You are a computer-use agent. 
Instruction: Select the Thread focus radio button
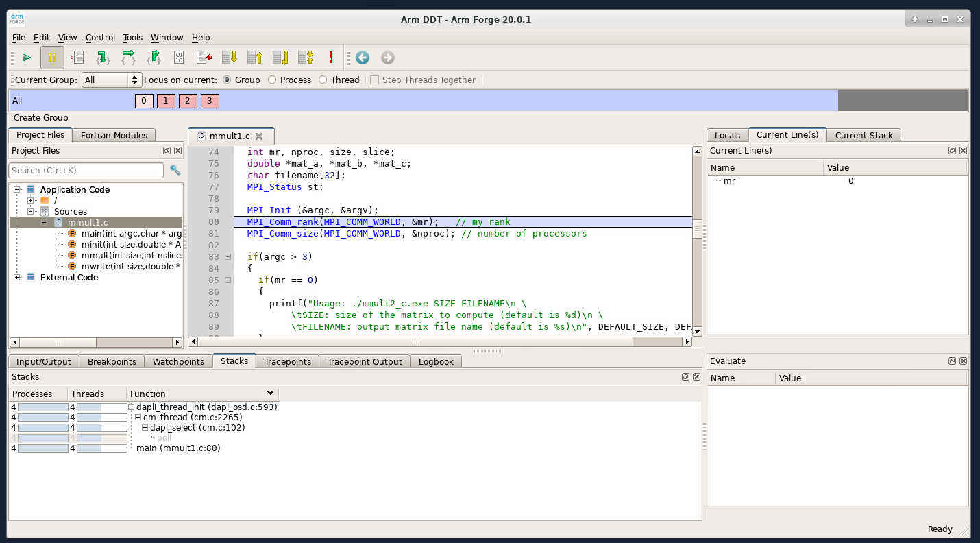point(323,80)
